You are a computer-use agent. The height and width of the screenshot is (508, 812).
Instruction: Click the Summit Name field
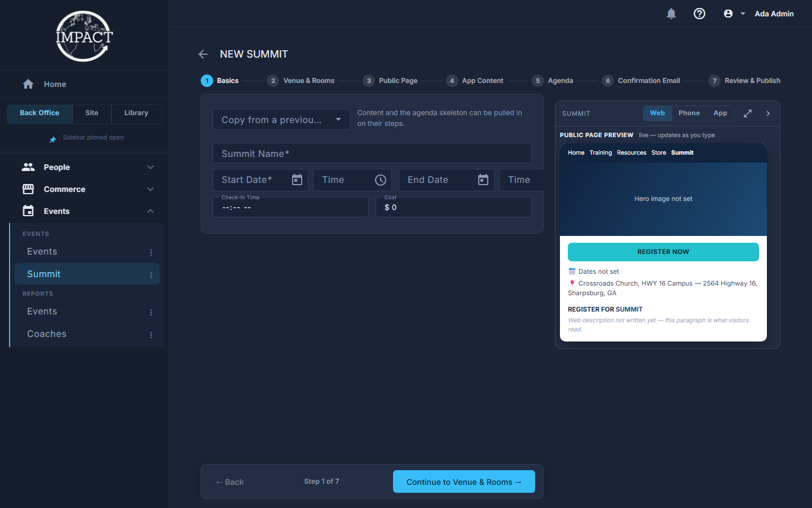coord(372,154)
